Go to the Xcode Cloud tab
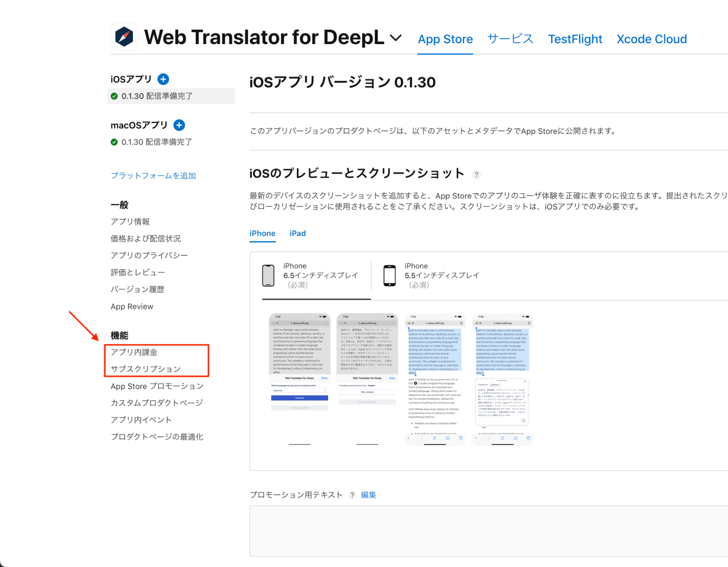Viewport: 728px width, 567px height. (652, 39)
